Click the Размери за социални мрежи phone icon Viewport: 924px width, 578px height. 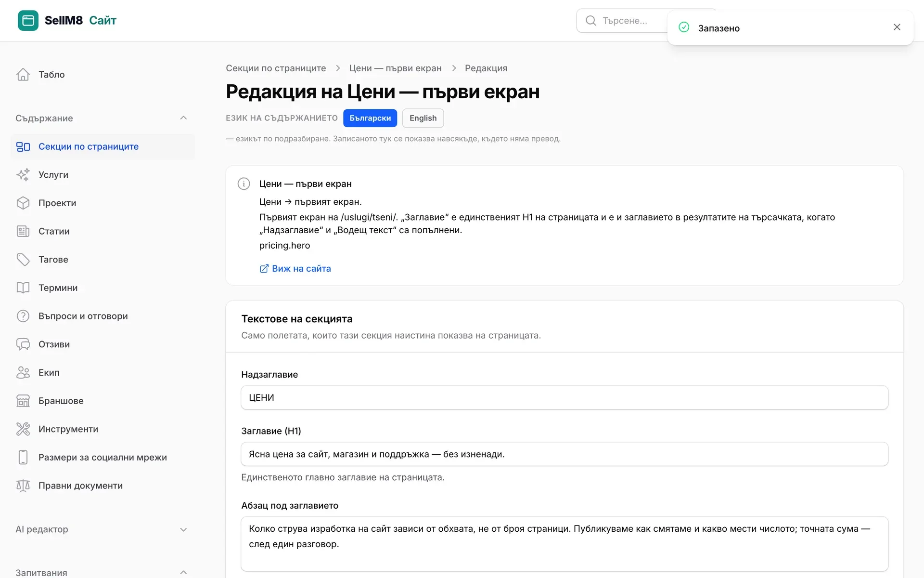tap(23, 458)
